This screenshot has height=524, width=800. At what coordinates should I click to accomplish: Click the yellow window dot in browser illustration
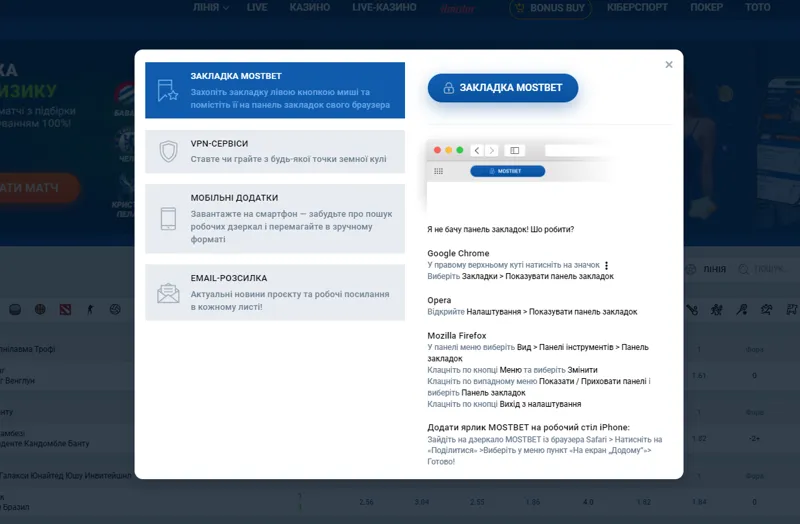tap(448, 150)
